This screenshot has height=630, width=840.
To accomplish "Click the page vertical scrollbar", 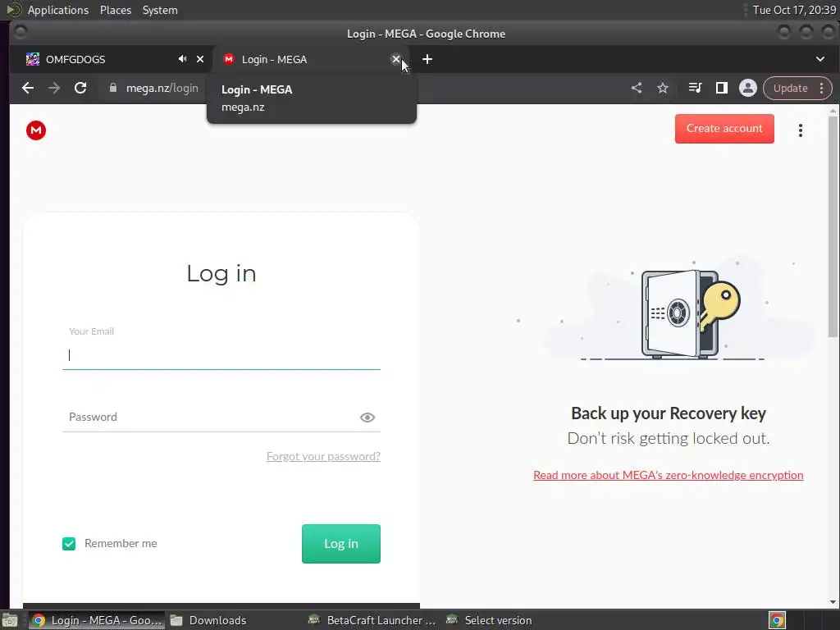I will pos(833,225).
